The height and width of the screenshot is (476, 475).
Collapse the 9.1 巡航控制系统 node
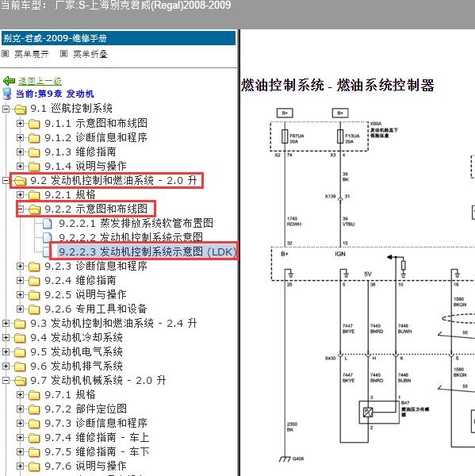tap(6, 109)
